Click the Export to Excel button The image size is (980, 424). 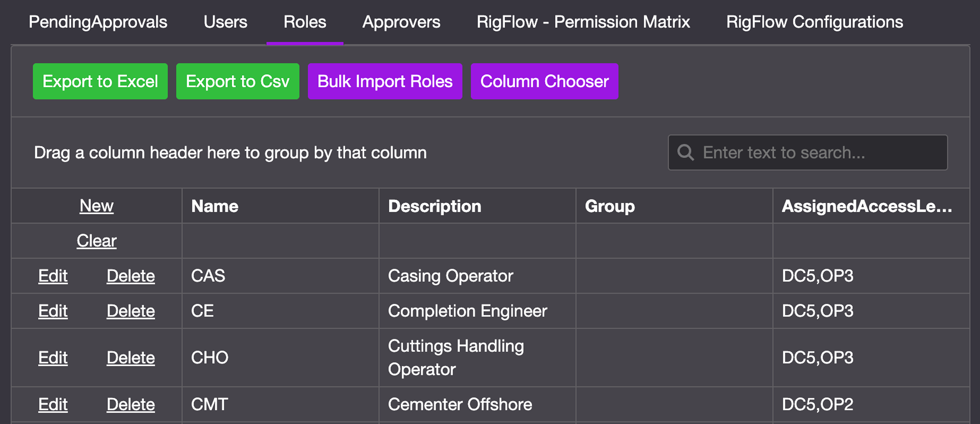pyautogui.click(x=100, y=82)
